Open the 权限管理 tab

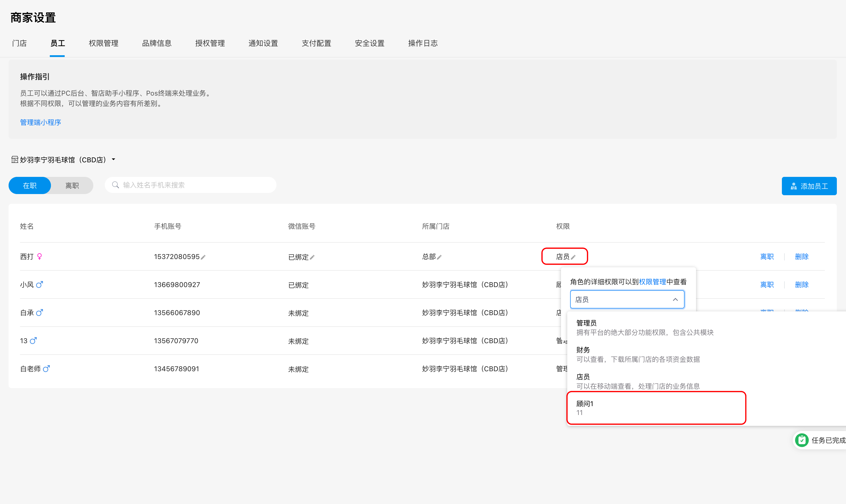tap(104, 43)
